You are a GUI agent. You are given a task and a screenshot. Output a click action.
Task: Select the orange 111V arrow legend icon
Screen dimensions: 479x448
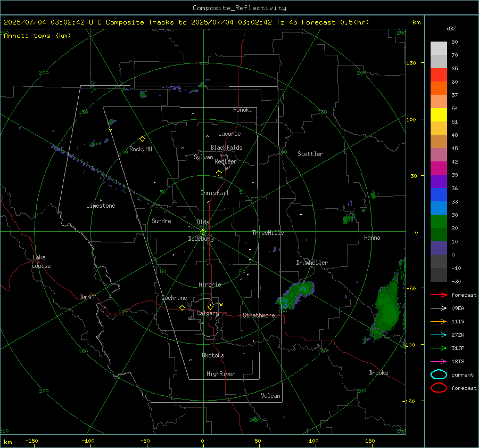point(439,321)
